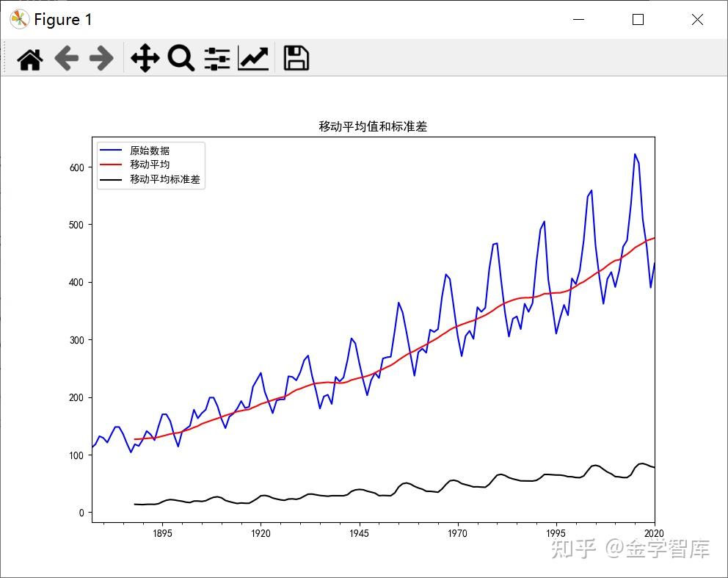Click the 移动平均 red legend line
The height and width of the screenshot is (578, 728).
click(110, 165)
